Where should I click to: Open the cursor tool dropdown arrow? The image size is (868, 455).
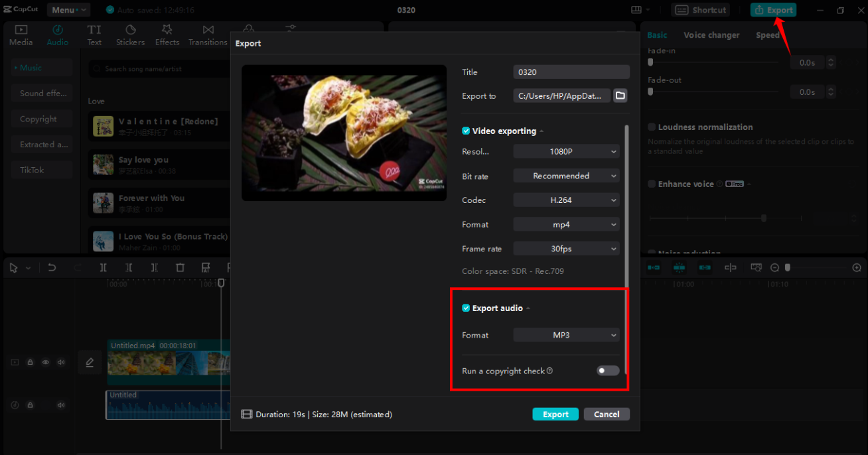(x=28, y=268)
